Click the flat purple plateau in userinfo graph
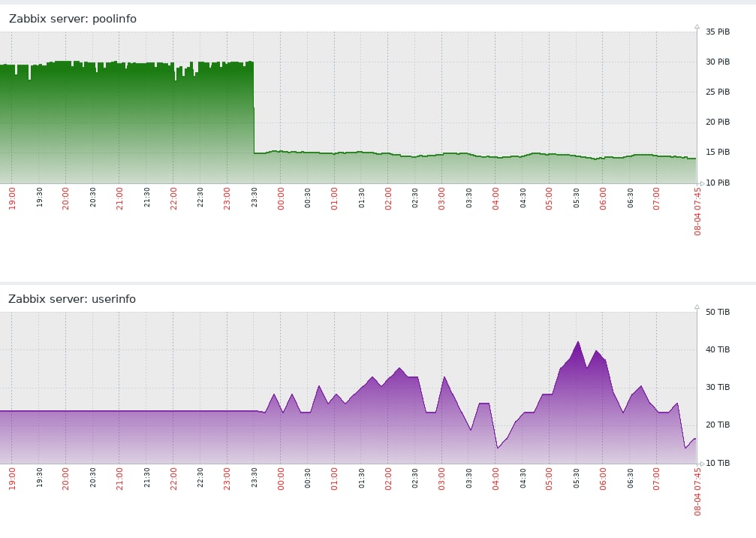Image resolution: width=756 pixels, height=538 pixels. point(128,411)
